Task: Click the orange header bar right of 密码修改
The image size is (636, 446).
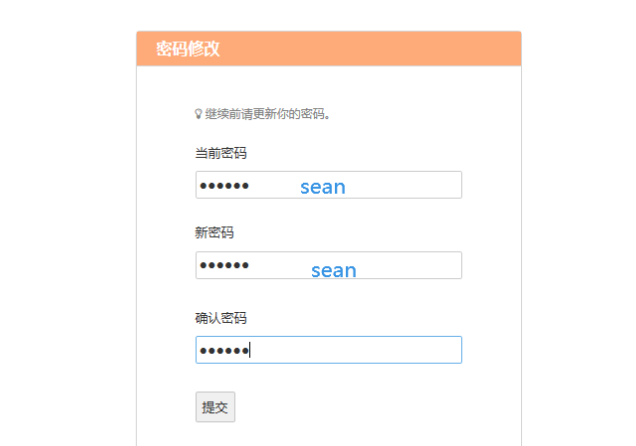Action: pos(380,49)
